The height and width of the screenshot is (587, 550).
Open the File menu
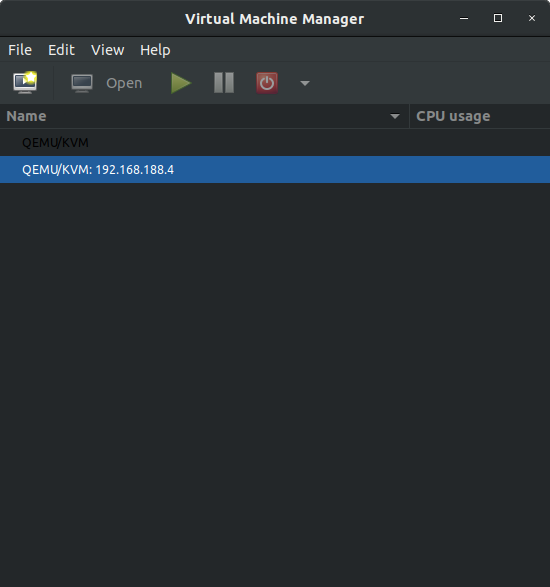[x=20, y=50]
